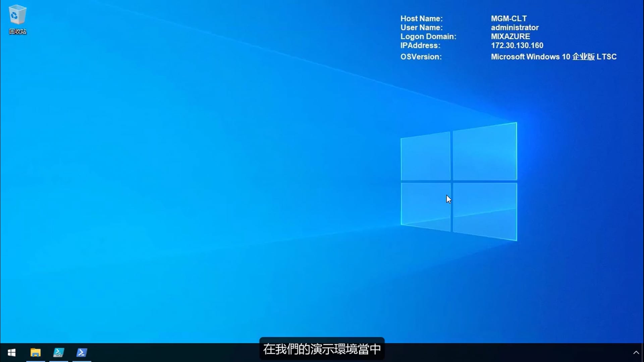Launch the blue PowerShell 7 taskbar icon
The image size is (644, 362).
(82, 353)
